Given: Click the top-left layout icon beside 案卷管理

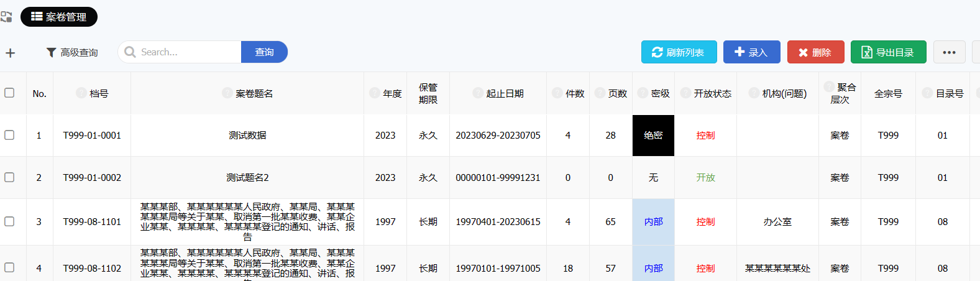Looking at the screenshot, I should 6,17.
